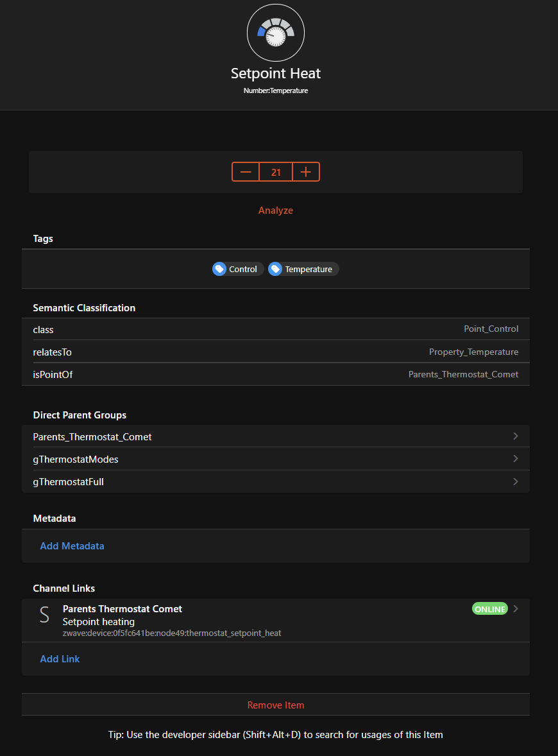Expand gThermostatFull group chevron
Viewport: 558px width, 756px height.
point(516,481)
